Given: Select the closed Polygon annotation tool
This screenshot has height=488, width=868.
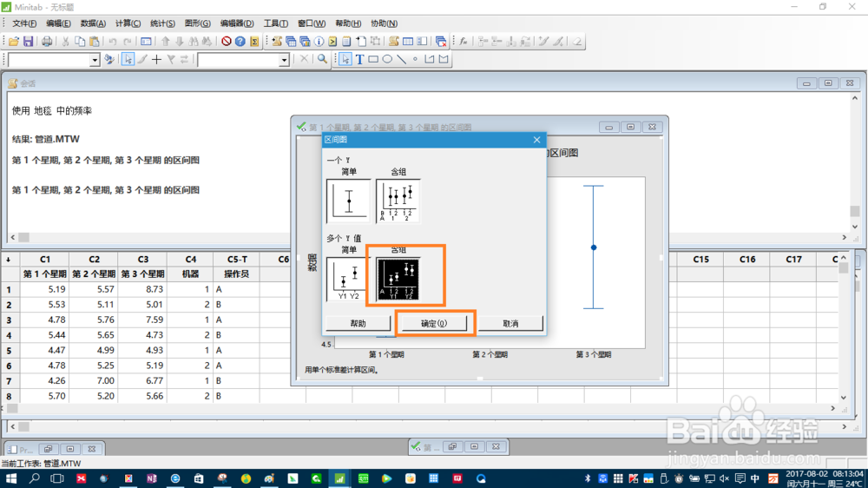Looking at the screenshot, I should click(x=444, y=59).
